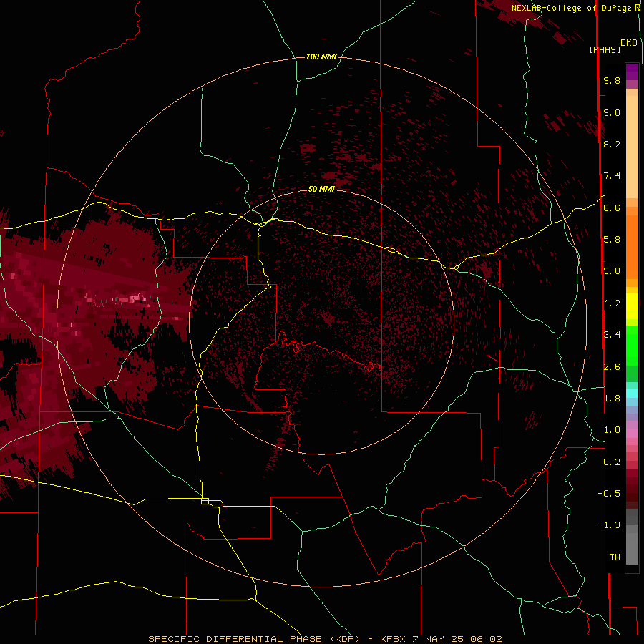Click the 2.6 value on the color scale
This screenshot has width=644, height=644.
point(612,367)
